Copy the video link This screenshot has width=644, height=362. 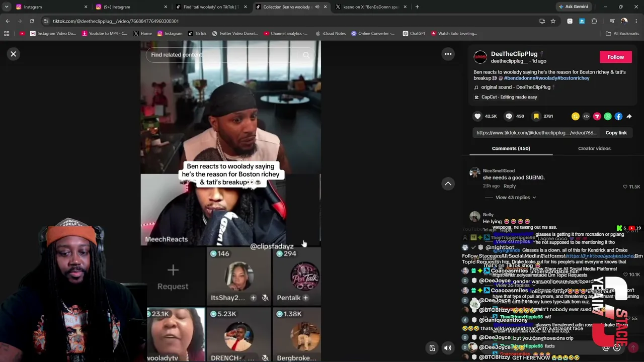(x=616, y=133)
